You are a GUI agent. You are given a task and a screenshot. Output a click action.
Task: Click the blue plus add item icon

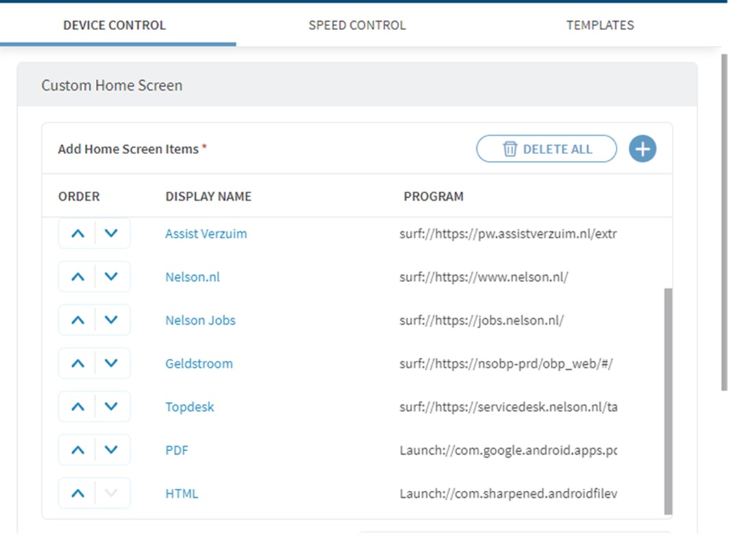coord(643,149)
